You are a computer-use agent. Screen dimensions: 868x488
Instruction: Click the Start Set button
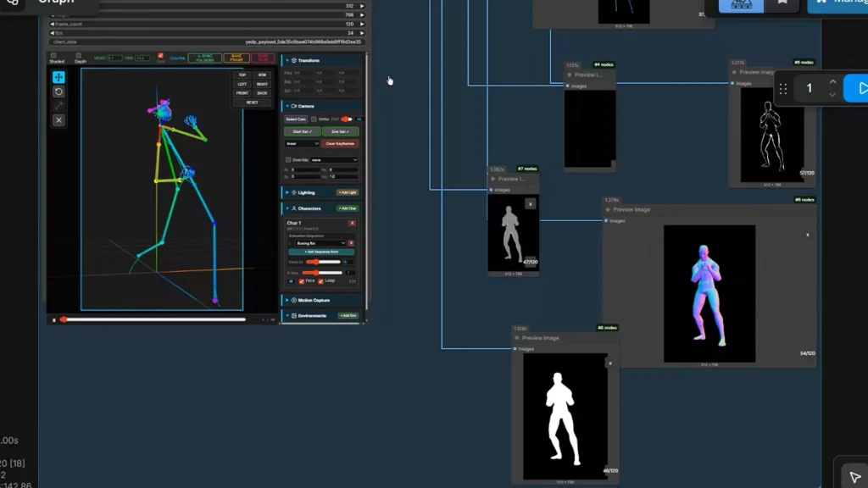(x=303, y=131)
